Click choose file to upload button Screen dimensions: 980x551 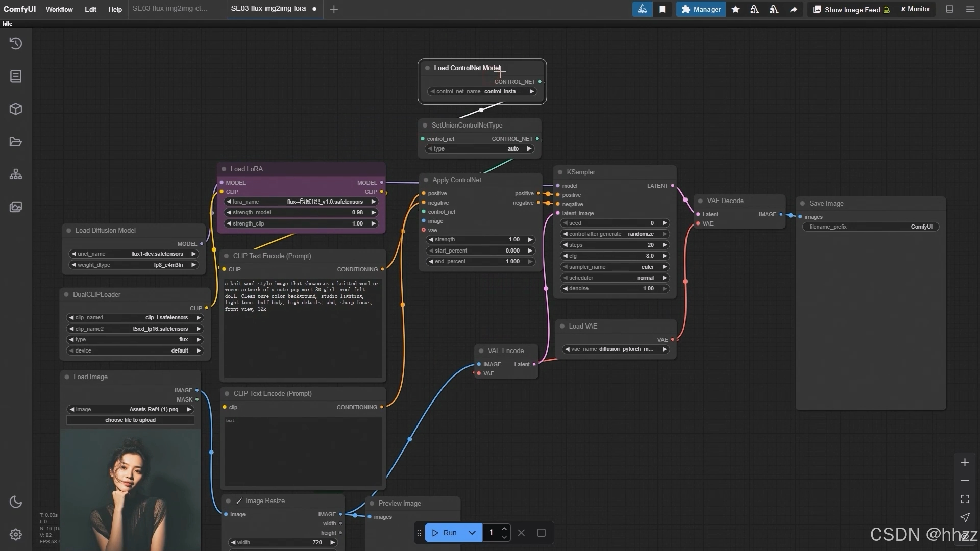coord(130,420)
